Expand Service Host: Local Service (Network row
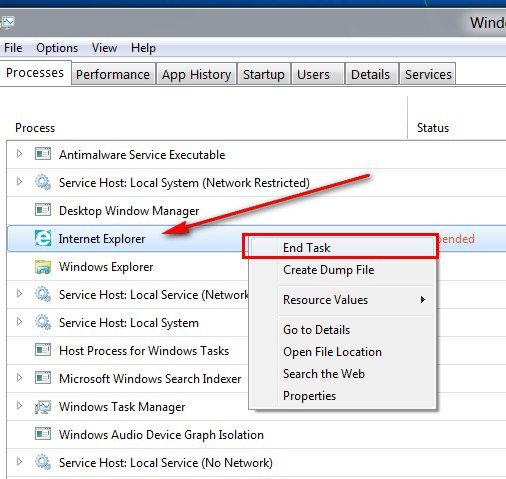This screenshot has width=506, height=479. coord(19,294)
